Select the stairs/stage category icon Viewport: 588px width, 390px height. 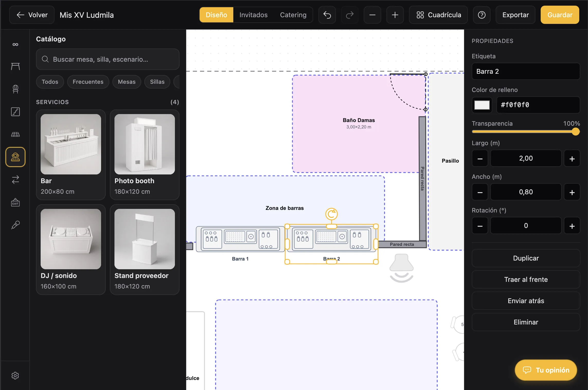[15, 112]
